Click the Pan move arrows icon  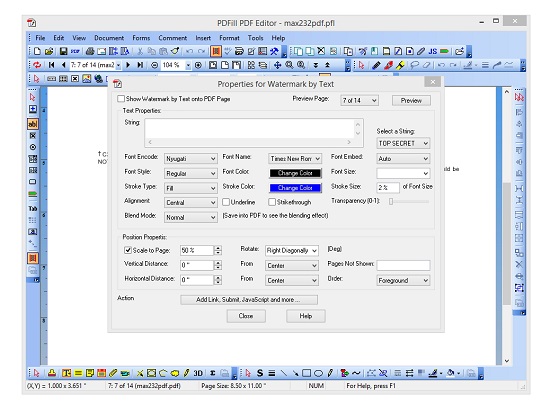pos(277,65)
